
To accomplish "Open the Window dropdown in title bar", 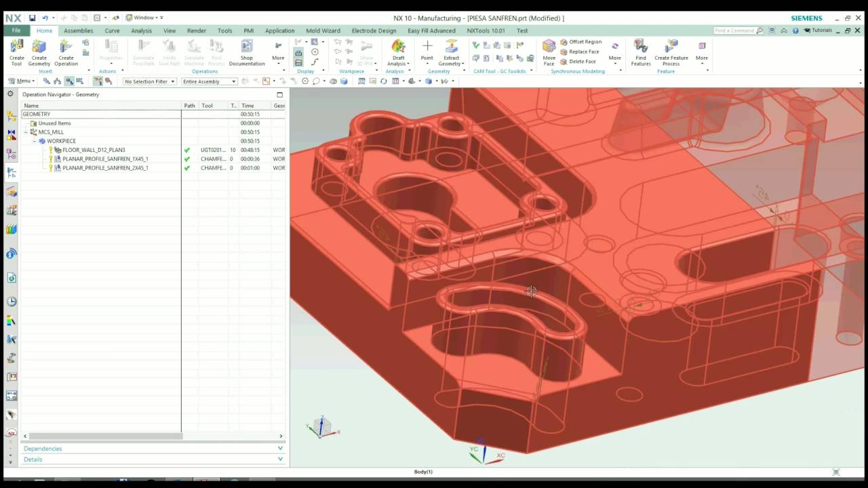I will 144,18.
